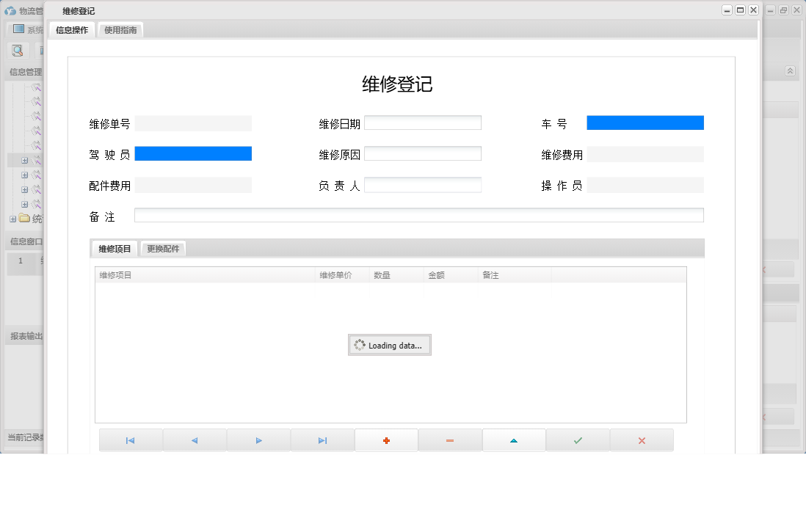Go to next record with the right arrow icon

[258, 440]
